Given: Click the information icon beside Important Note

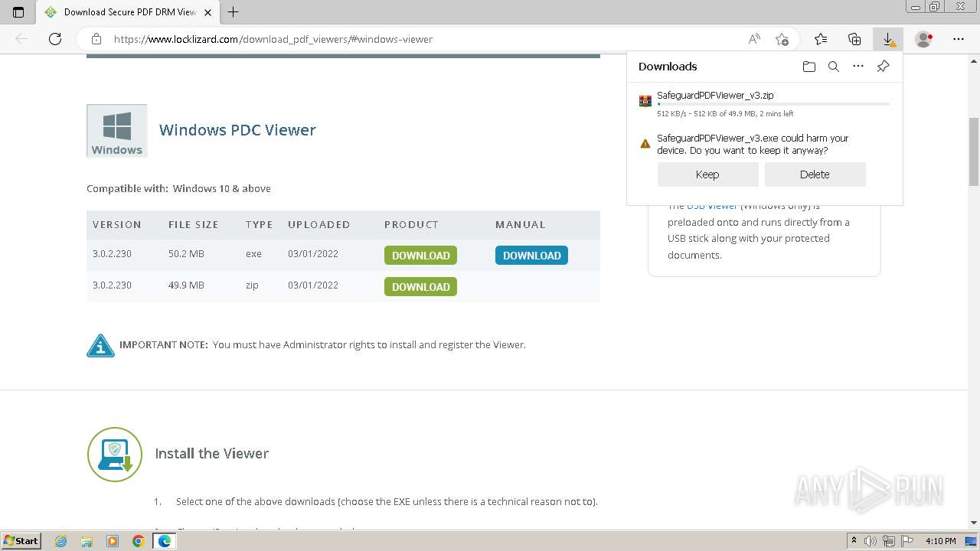Looking at the screenshot, I should click(100, 346).
